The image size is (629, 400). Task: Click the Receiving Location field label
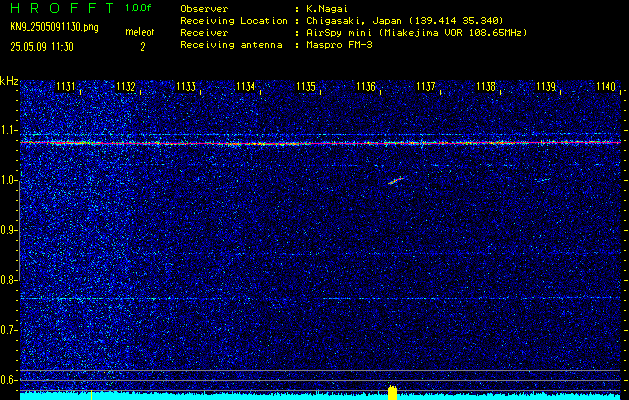tap(234, 21)
